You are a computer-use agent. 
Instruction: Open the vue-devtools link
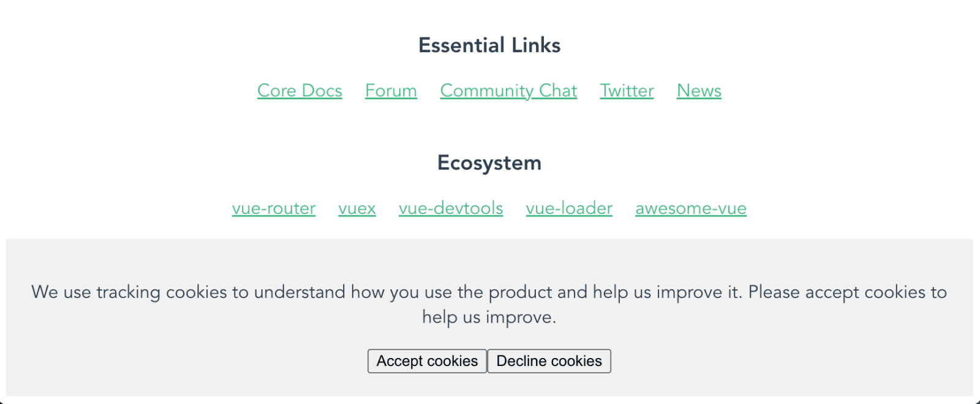click(451, 208)
